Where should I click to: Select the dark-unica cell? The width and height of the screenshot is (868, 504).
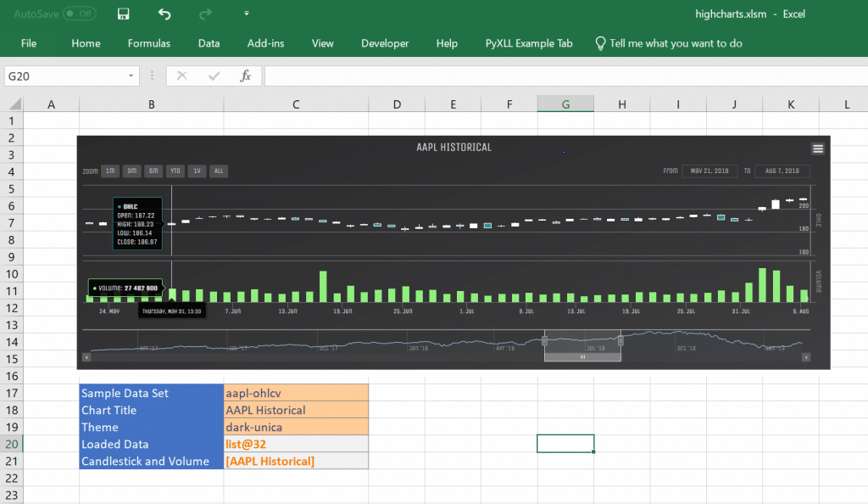click(296, 427)
